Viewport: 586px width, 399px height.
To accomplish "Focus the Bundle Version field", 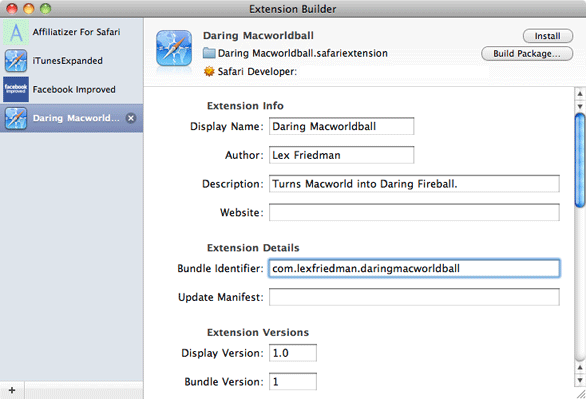I will pyautogui.click(x=293, y=381).
